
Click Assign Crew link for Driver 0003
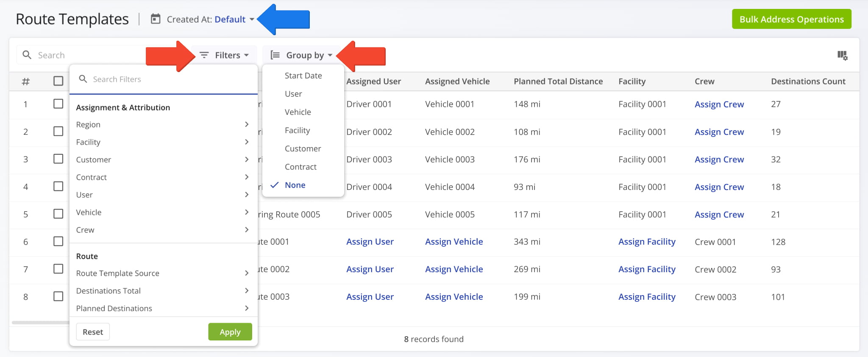coord(719,159)
